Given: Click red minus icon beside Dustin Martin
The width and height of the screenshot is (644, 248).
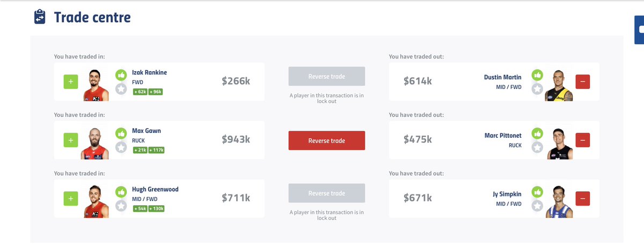Looking at the screenshot, I should (x=583, y=82).
